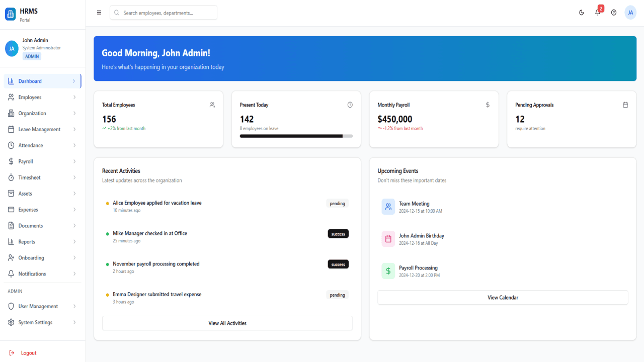Open the User Management menu item
This screenshot has height=362, width=644.
42,306
